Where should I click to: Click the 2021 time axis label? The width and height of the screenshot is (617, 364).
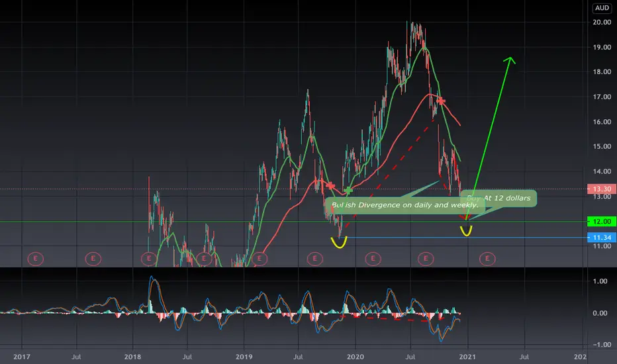point(467,357)
